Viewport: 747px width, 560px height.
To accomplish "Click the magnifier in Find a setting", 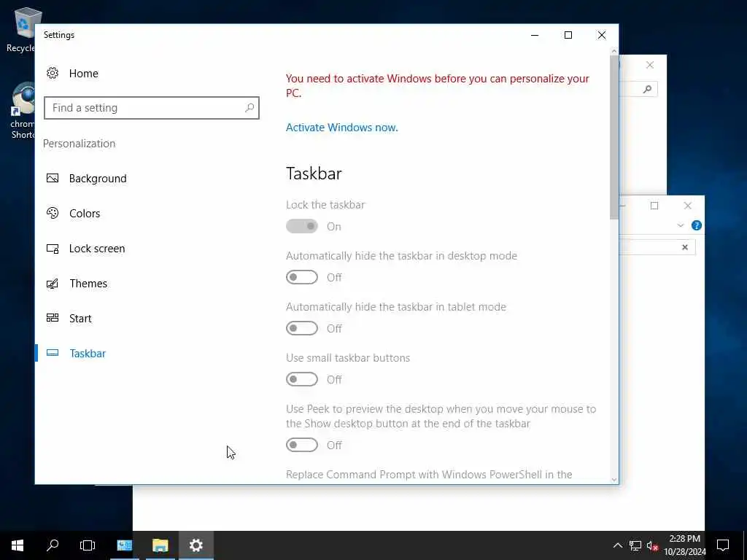I will [x=249, y=108].
